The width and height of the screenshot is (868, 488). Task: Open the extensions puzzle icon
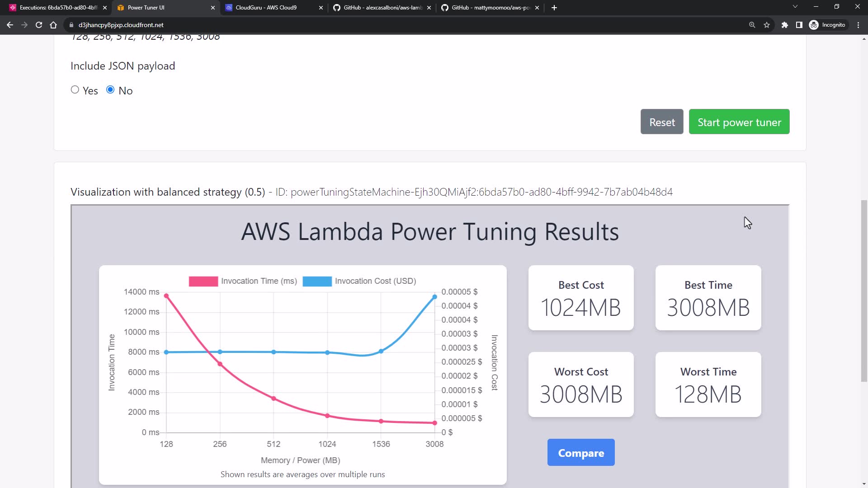pyautogui.click(x=785, y=25)
